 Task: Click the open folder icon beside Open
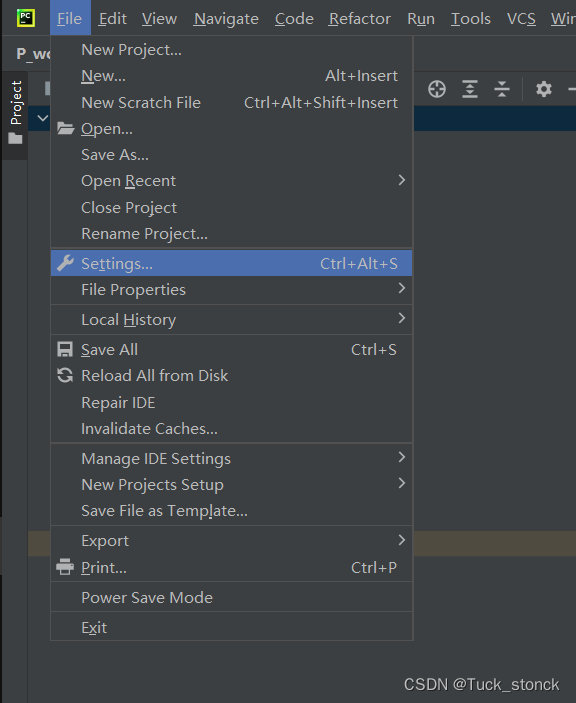point(65,129)
